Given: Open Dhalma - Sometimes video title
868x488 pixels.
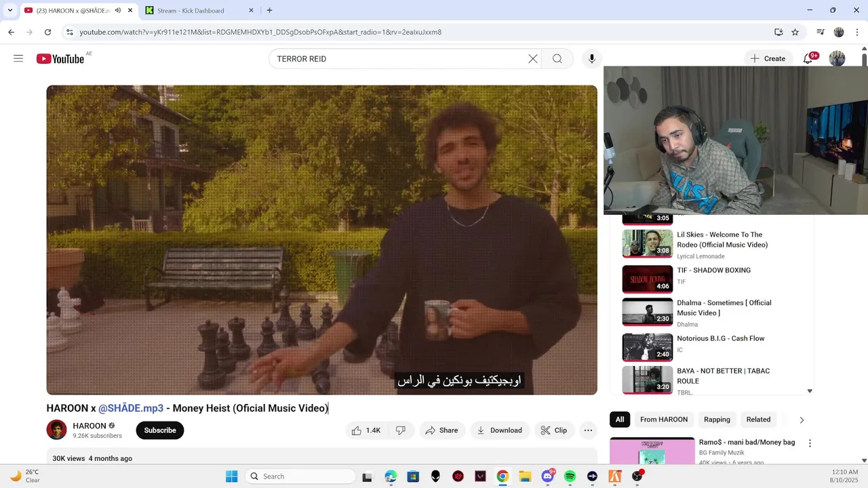Looking at the screenshot, I should [x=724, y=308].
